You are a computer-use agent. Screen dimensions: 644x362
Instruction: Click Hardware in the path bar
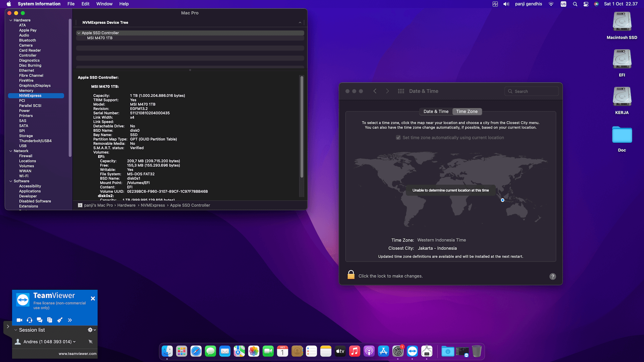click(x=126, y=205)
